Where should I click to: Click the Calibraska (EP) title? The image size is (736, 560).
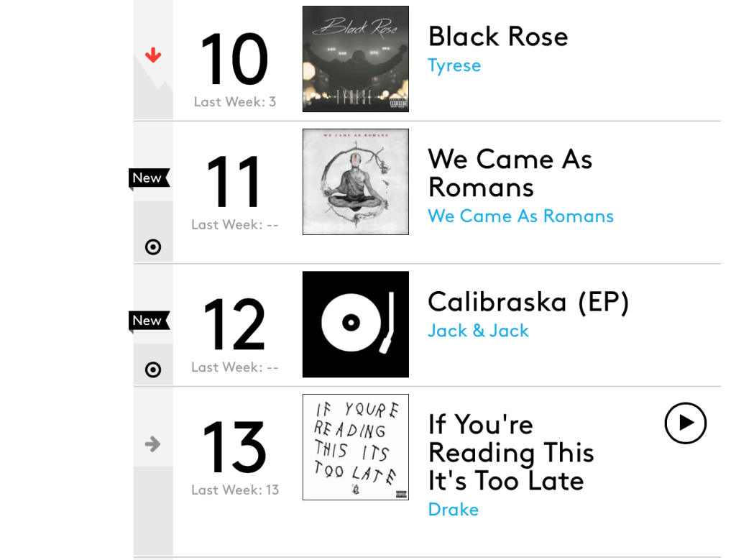528,302
